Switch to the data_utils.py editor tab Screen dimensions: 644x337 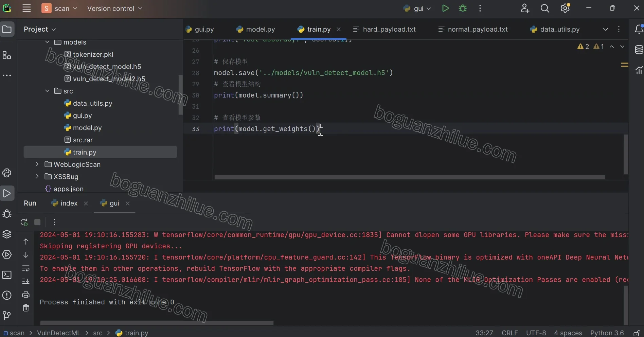click(x=555, y=29)
